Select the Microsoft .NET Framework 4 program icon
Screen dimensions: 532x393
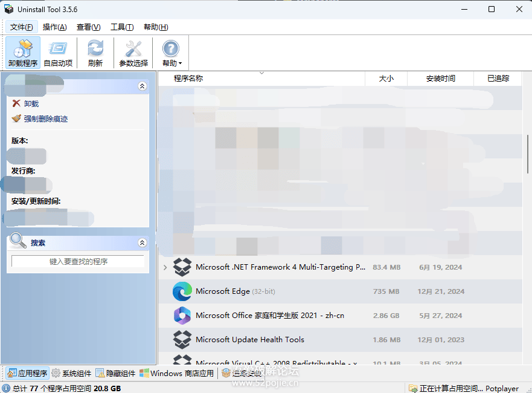click(182, 267)
